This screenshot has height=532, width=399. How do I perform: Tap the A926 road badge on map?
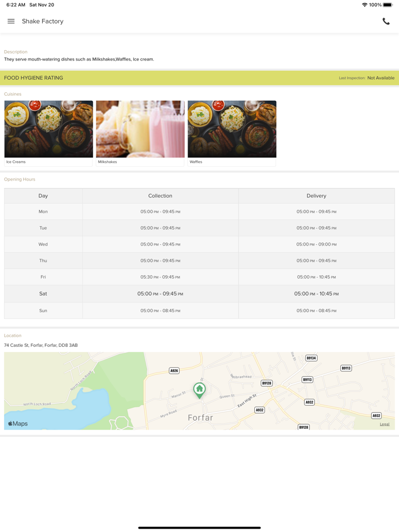click(x=174, y=370)
